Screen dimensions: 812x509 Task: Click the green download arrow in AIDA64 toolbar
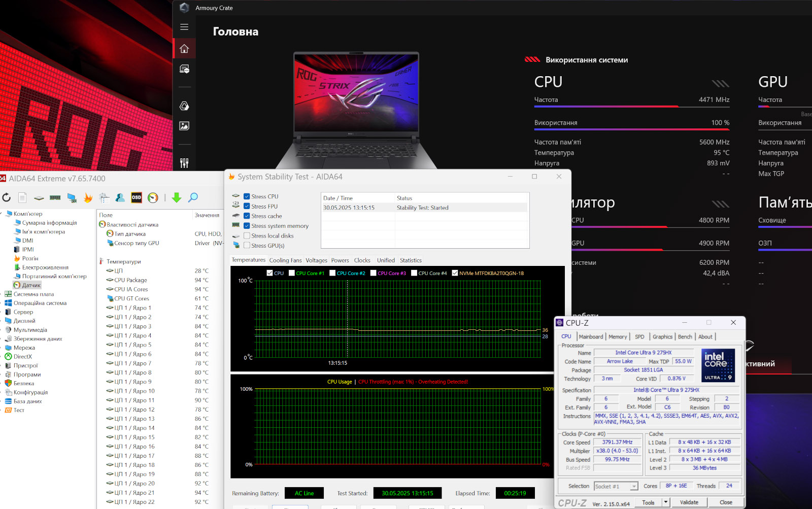(177, 197)
